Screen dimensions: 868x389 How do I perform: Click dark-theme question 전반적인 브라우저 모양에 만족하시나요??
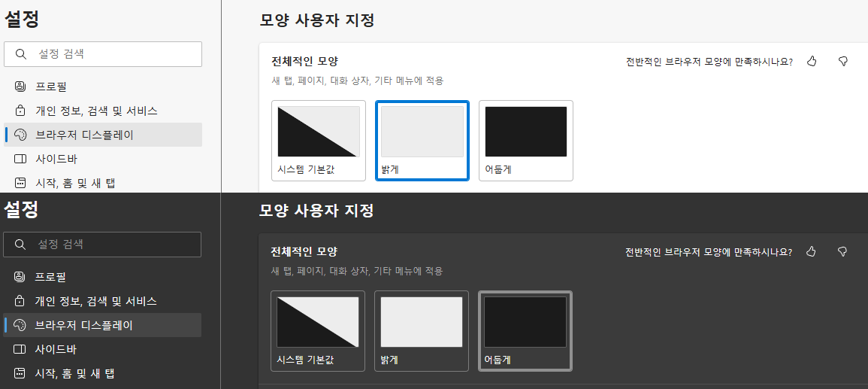709,252
